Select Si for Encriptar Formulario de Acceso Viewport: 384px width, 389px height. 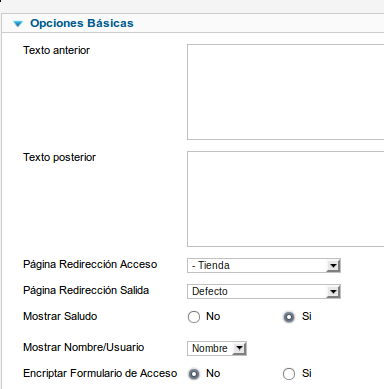pyautogui.click(x=289, y=374)
